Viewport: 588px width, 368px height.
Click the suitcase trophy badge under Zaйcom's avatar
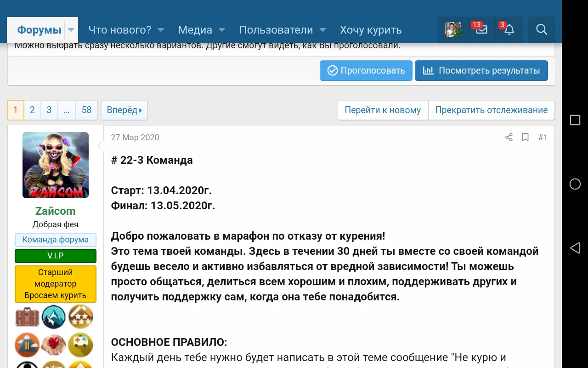pyautogui.click(x=27, y=317)
